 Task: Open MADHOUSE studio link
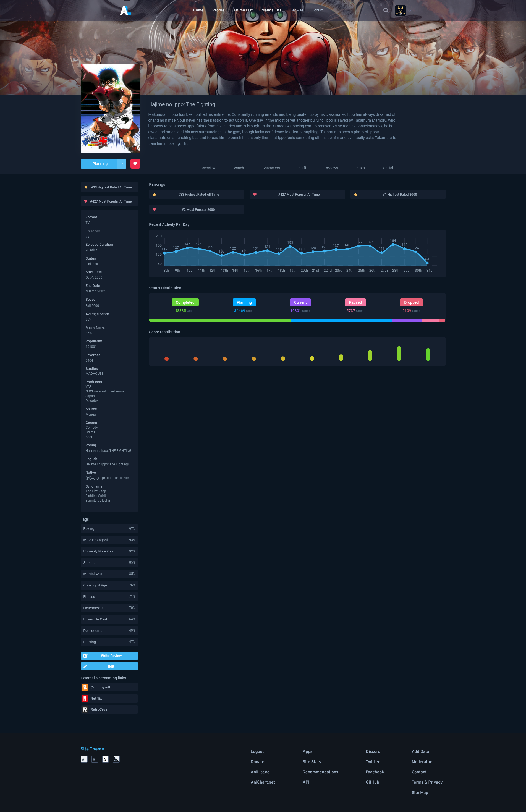tap(95, 374)
